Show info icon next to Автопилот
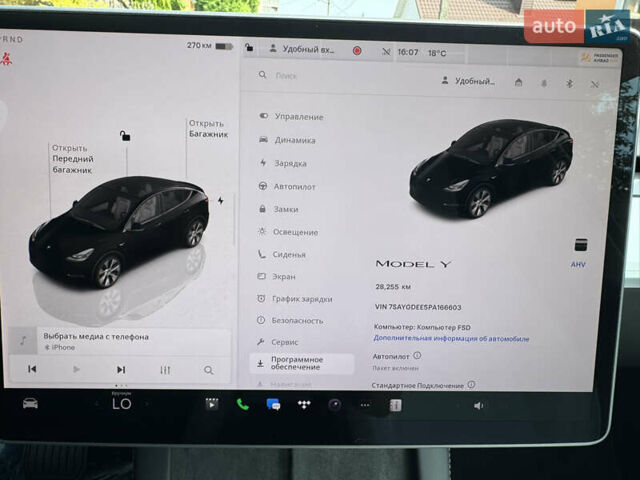The width and height of the screenshot is (640, 480). pyautogui.click(x=417, y=356)
